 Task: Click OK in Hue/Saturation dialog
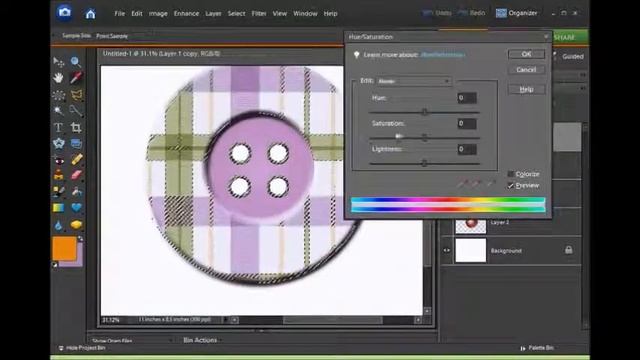coord(526,54)
